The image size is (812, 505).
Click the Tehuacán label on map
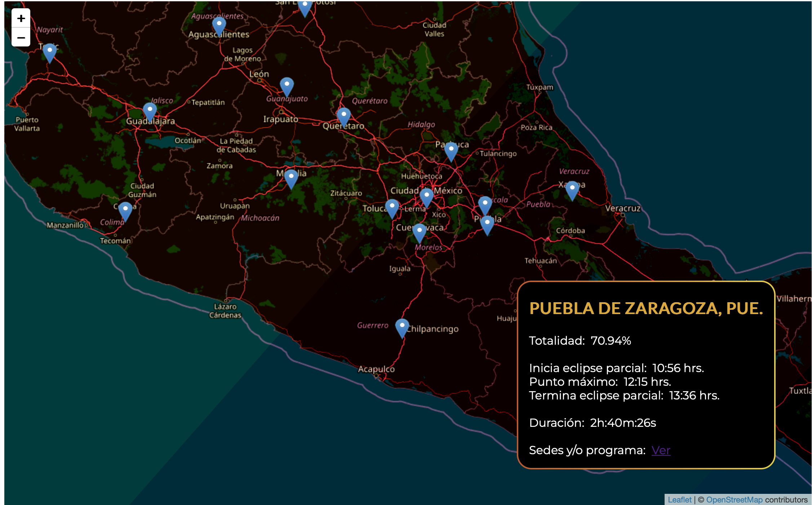pyautogui.click(x=541, y=261)
